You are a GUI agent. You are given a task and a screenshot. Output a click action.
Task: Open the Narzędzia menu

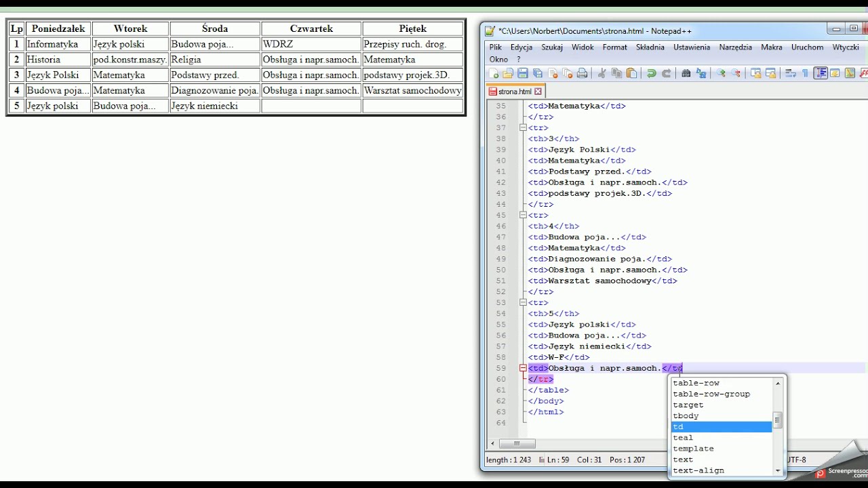click(x=736, y=47)
